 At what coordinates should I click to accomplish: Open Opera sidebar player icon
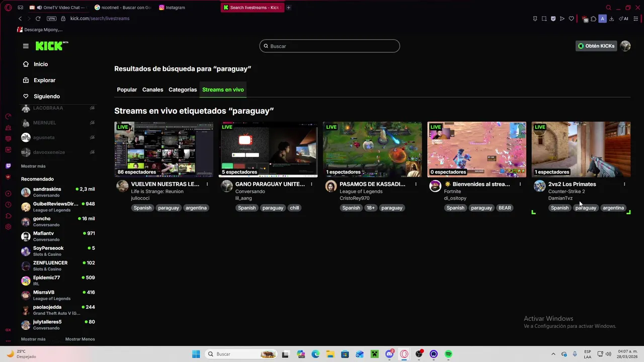click(x=8, y=194)
